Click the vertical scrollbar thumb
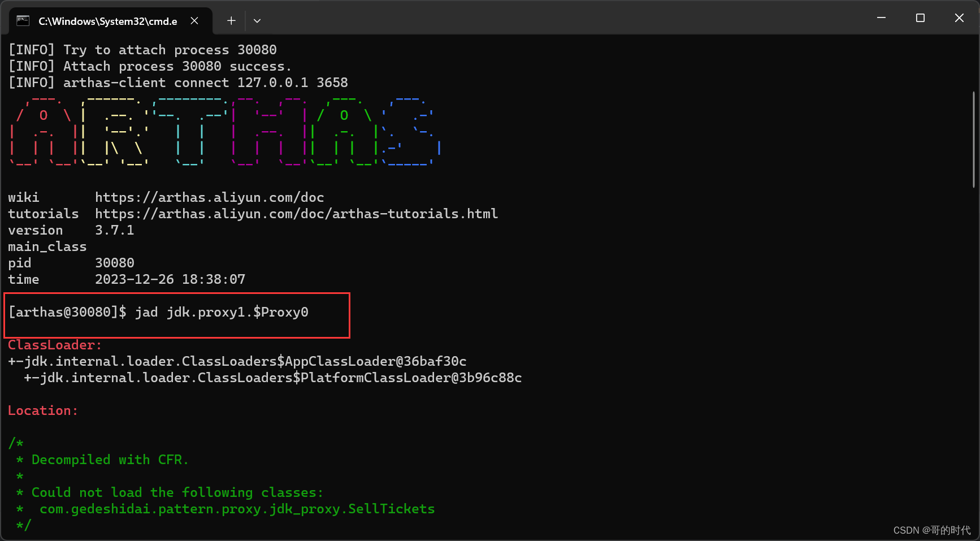Screen dimensions: 980x541 click(x=973, y=139)
